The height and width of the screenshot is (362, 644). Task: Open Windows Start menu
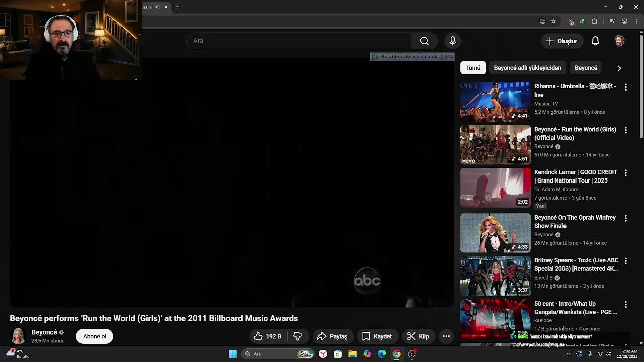tap(233, 354)
